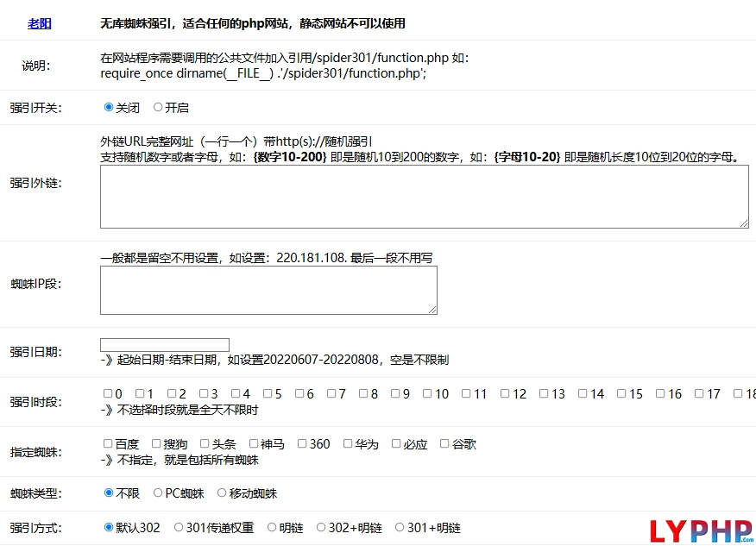Choose PC蜘蛛 under 蜘蛛类型

tap(158, 494)
